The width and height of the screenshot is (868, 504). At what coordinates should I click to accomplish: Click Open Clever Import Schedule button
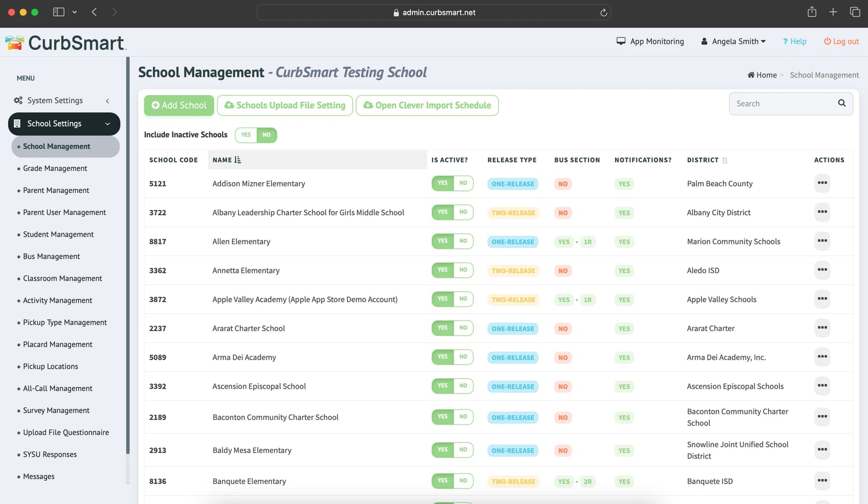[427, 105]
